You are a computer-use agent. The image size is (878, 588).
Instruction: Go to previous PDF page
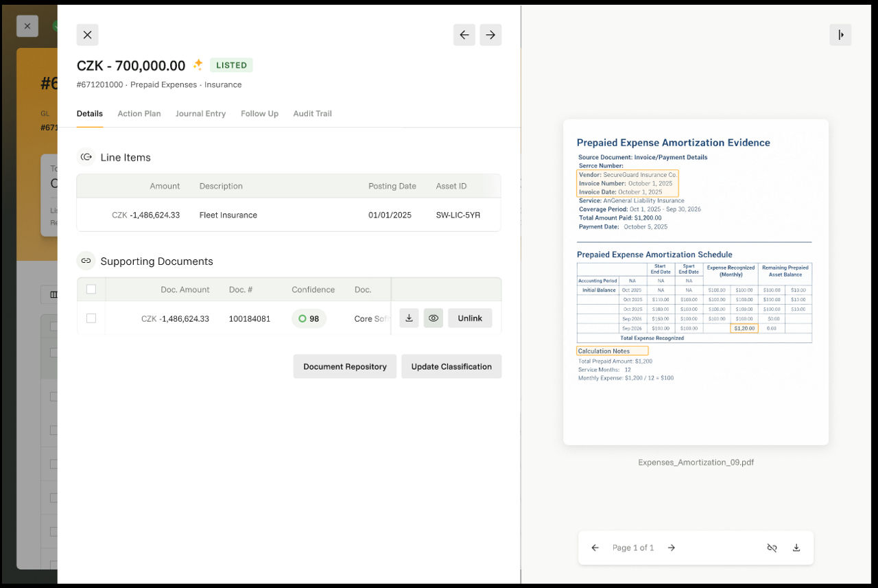pyautogui.click(x=595, y=548)
